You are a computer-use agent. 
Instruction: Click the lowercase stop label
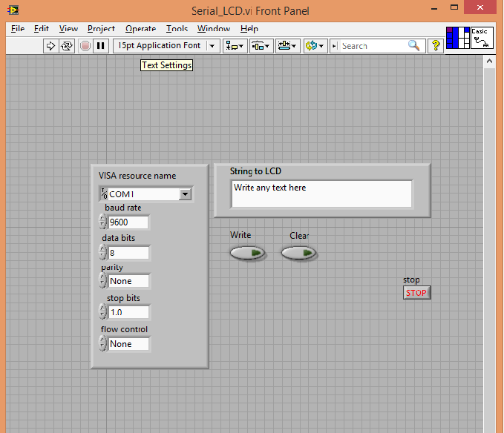pos(411,280)
